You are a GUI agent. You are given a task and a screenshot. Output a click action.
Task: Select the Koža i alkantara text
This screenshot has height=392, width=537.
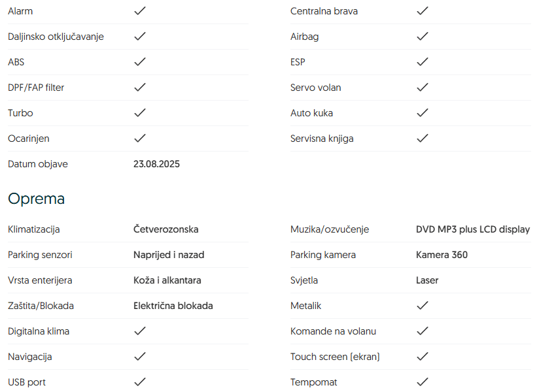[x=167, y=280]
